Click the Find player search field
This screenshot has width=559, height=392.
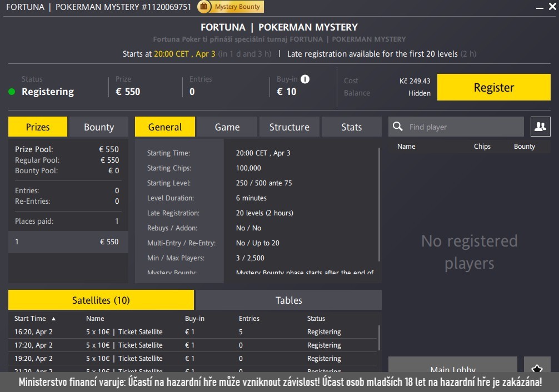click(463, 127)
